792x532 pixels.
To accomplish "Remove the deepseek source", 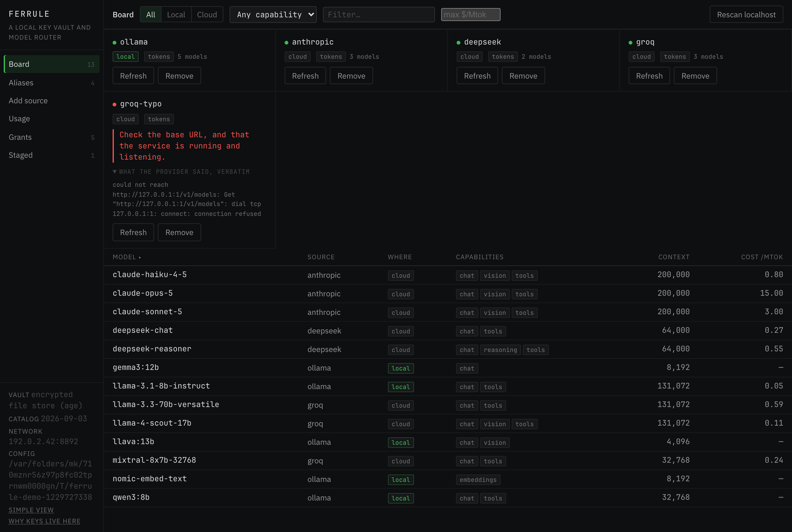I will [523, 76].
